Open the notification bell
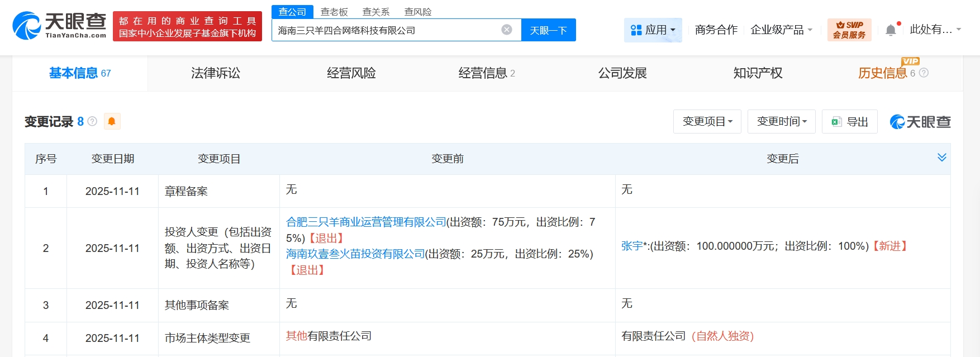This screenshot has width=980, height=357. (x=891, y=30)
